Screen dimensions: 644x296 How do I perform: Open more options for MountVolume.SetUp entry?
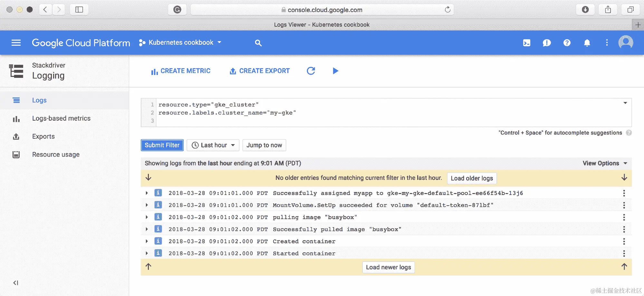coord(624,205)
